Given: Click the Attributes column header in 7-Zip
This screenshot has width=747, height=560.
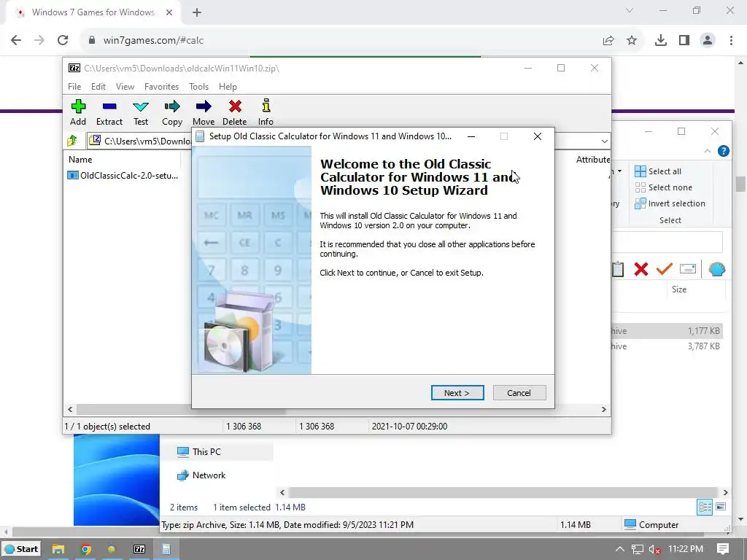Looking at the screenshot, I should (x=592, y=160).
